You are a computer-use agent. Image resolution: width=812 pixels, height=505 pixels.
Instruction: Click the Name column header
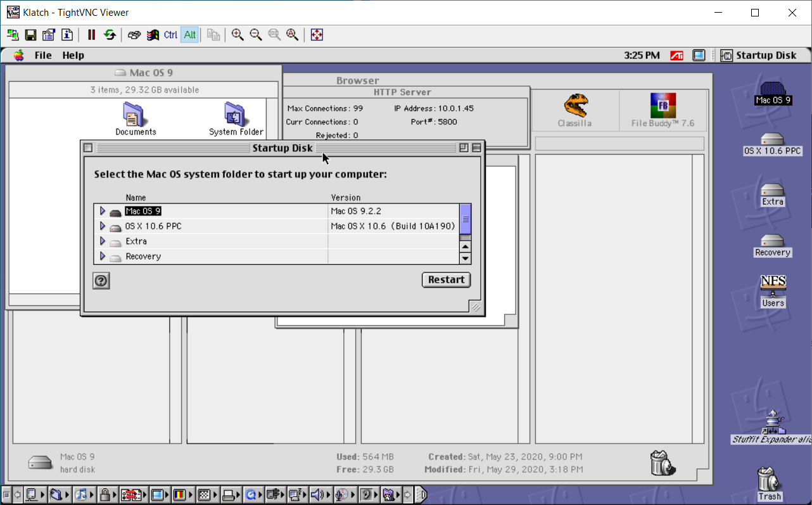[136, 198]
